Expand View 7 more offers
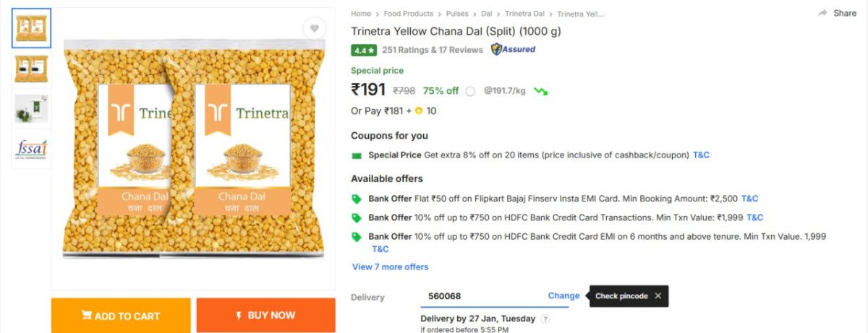 390,267
